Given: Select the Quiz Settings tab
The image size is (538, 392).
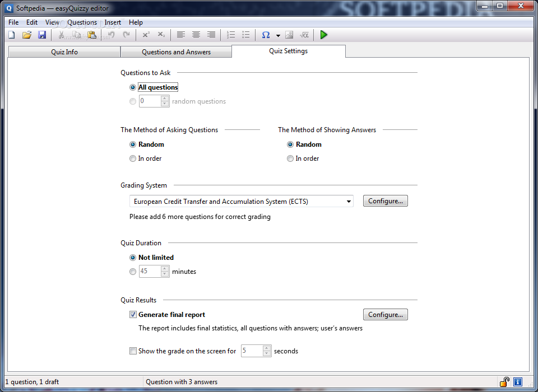Looking at the screenshot, I should point(288,51).
